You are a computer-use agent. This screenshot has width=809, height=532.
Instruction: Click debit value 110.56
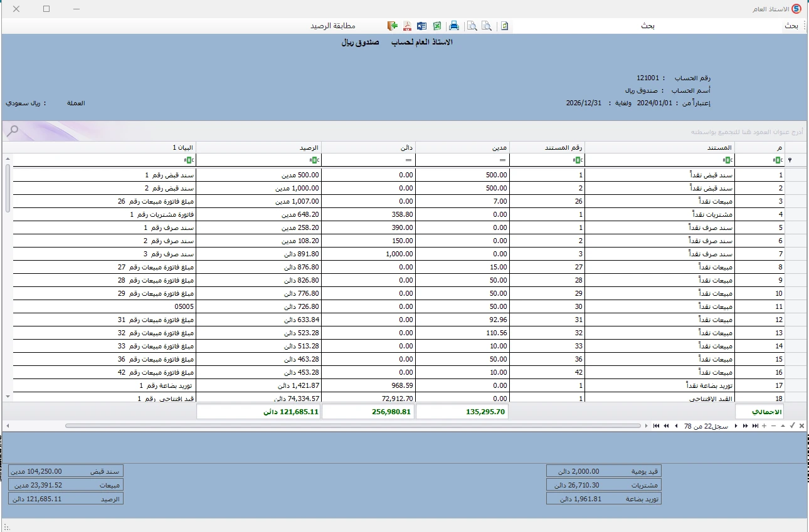click(463, 333)
